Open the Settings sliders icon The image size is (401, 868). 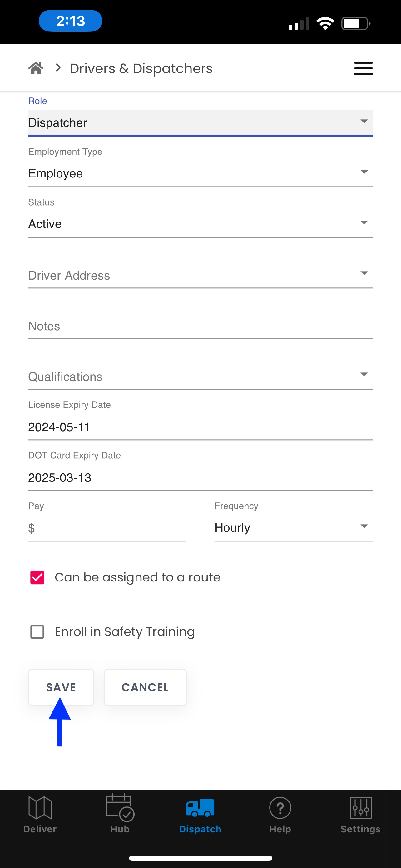click(x=361, y=807)
